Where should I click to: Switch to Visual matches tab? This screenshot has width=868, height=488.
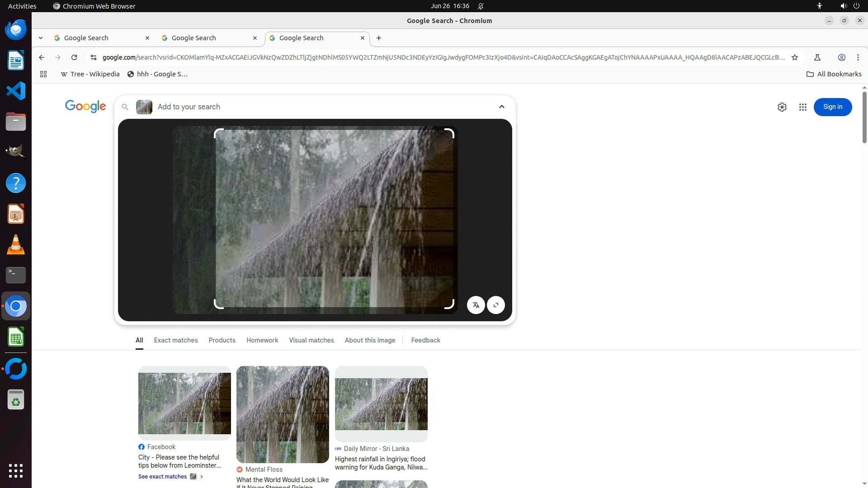(311, 340)
